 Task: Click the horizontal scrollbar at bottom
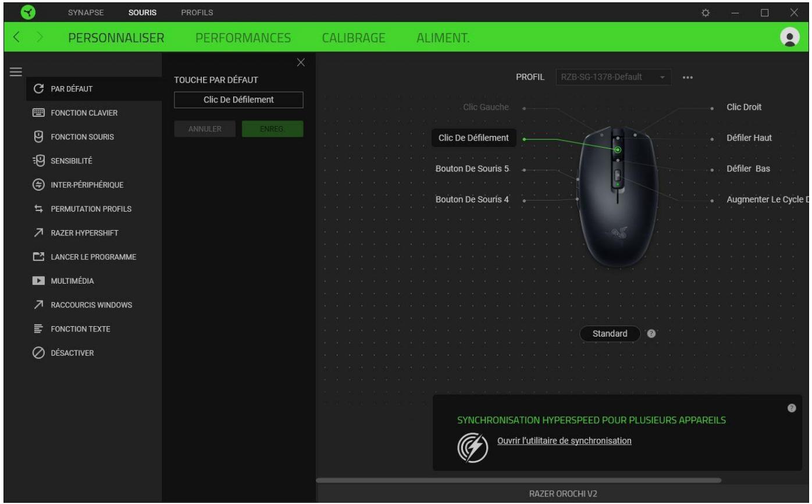coord(519,481)
